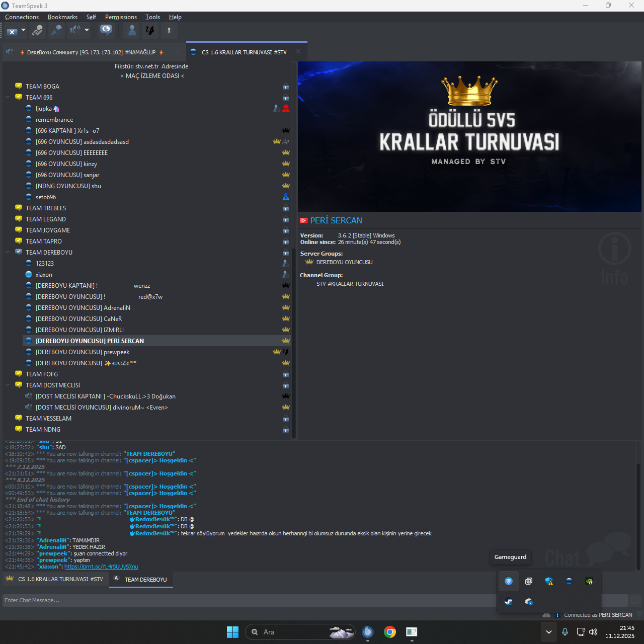Image resolution: width=644 pixels, height=644 pixels.
Task: Collapse the TEAM DEREBOYU channel
Action: click(8, 253)
